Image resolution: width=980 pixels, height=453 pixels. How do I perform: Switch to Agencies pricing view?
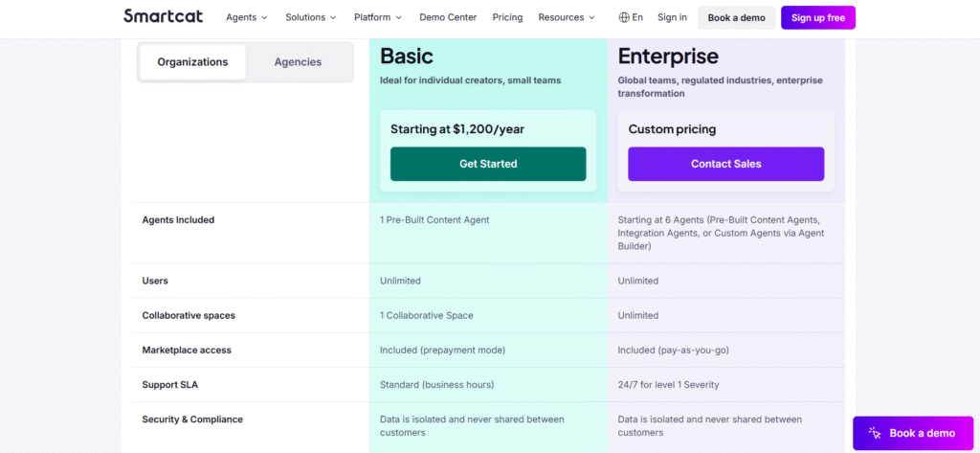[298, 62]
